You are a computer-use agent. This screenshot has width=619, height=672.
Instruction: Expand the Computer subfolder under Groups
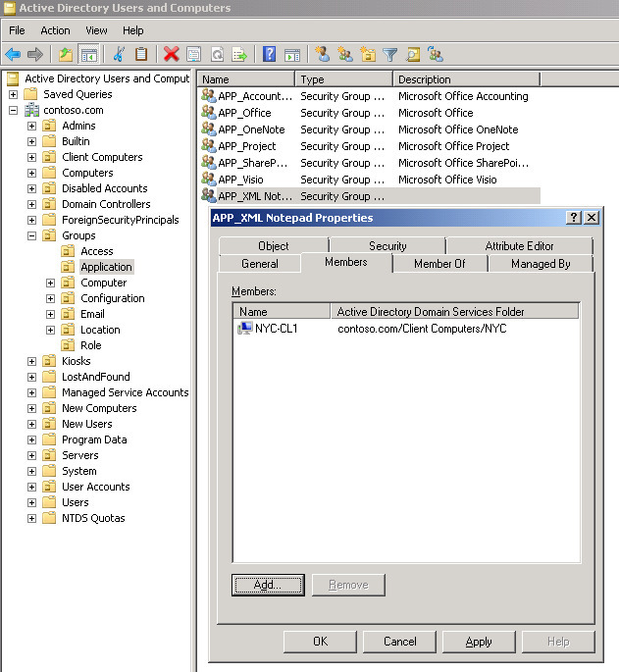coord(51,283)
